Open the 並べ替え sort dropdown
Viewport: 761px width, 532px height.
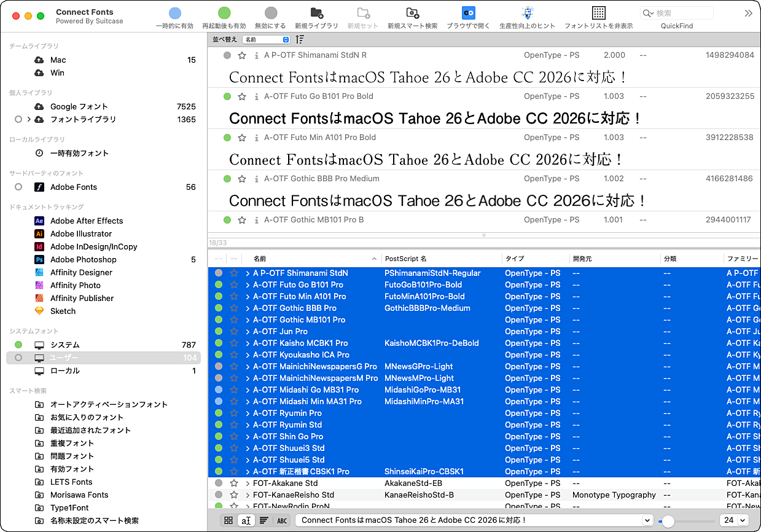click(266, 39)
